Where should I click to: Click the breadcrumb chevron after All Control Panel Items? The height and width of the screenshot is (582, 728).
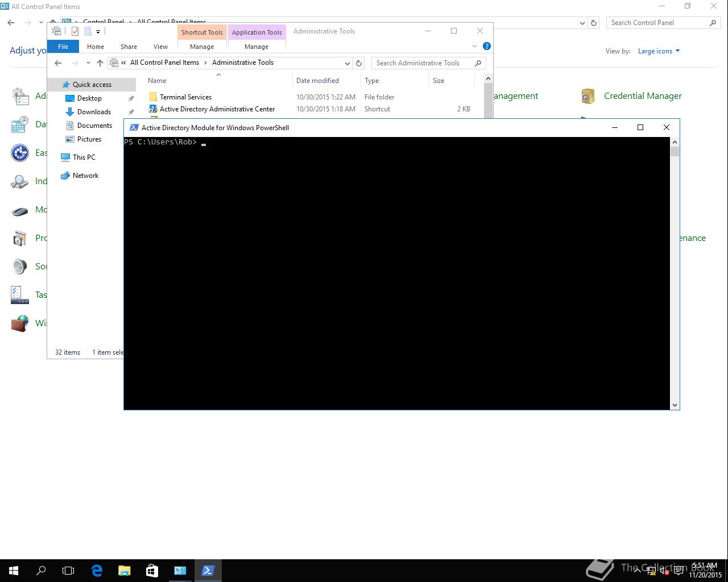coord(205,63)
